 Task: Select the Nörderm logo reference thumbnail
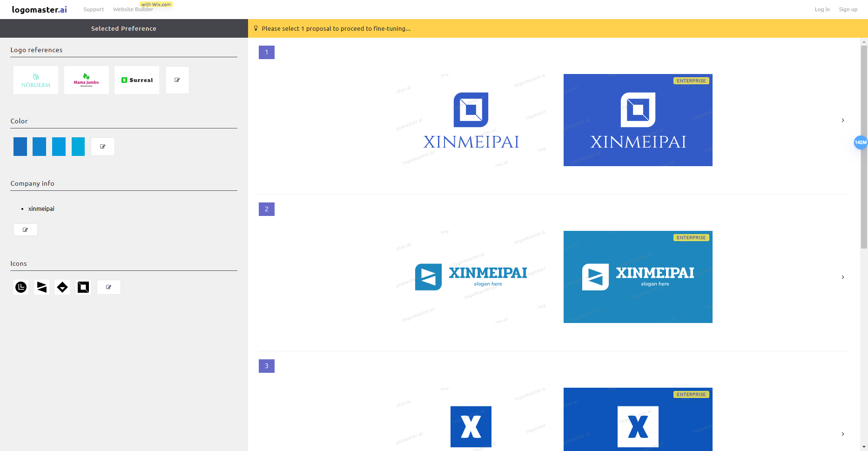[35, 80]
